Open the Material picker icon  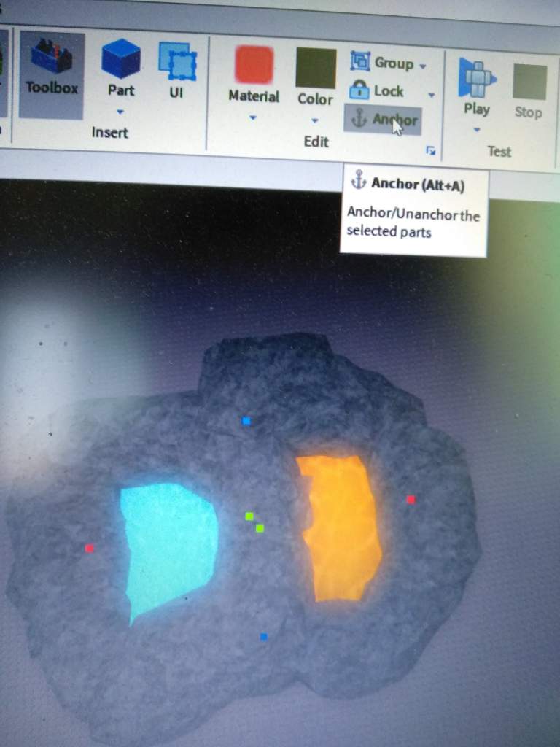coord(254,65)
